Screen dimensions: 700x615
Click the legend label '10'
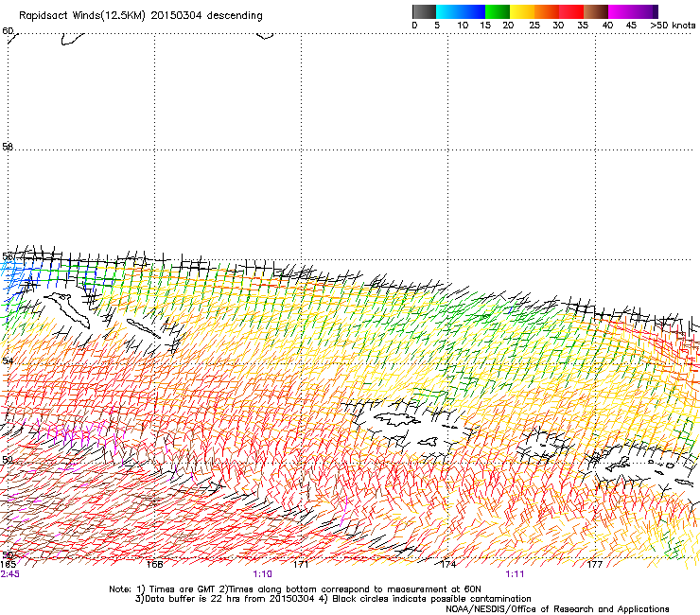[x=463, y=26]
